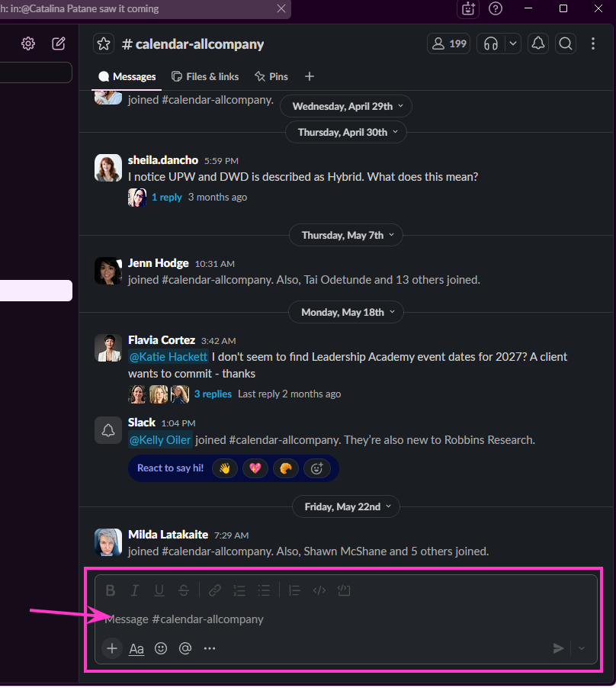
Task: Open the 3 replies thread under Flavia Cortez
Action: [213, 394]
